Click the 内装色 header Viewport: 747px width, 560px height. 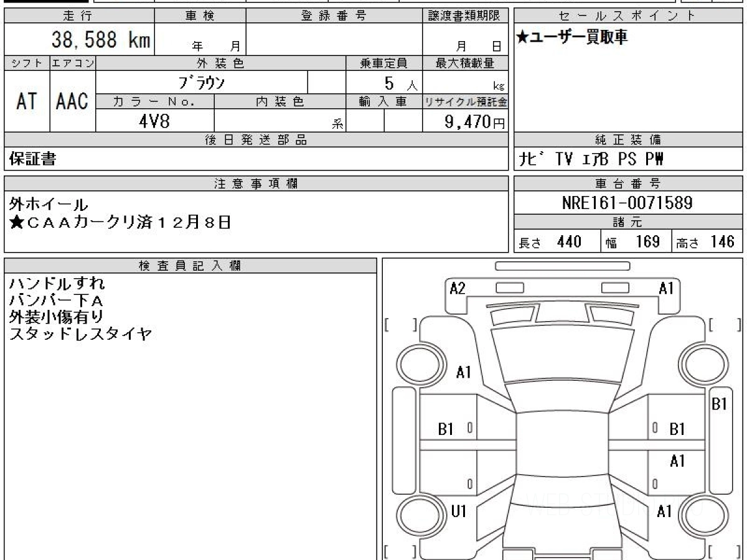point(280,101)
